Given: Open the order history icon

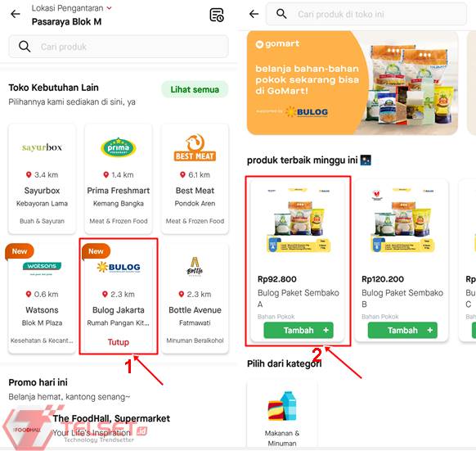Looking at the screenshot, I should [217, 15].
